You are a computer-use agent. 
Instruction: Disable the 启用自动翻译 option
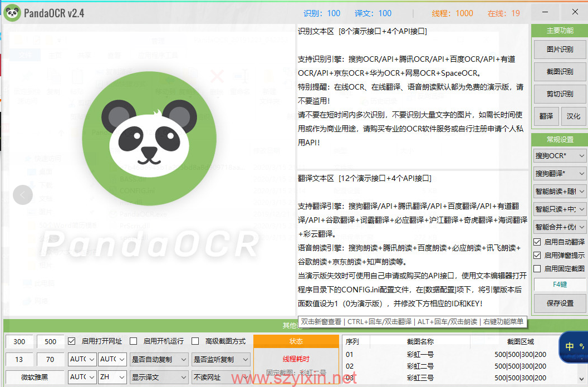pos(537,242)
